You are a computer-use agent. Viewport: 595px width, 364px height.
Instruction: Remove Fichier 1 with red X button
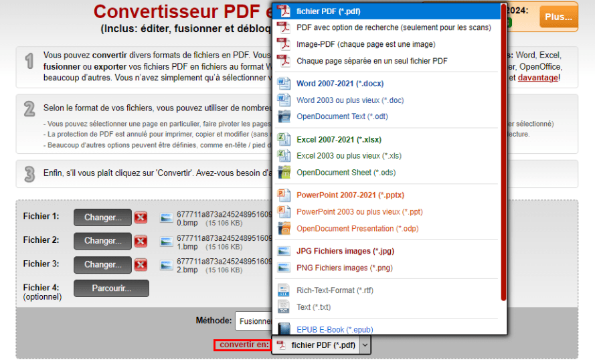141,217
